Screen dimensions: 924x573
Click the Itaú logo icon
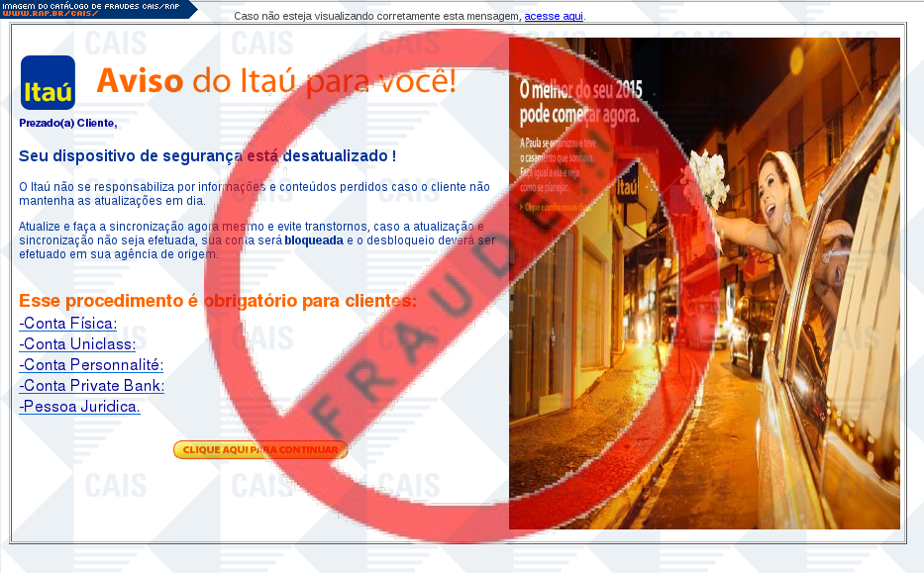[x=48, y=83]
